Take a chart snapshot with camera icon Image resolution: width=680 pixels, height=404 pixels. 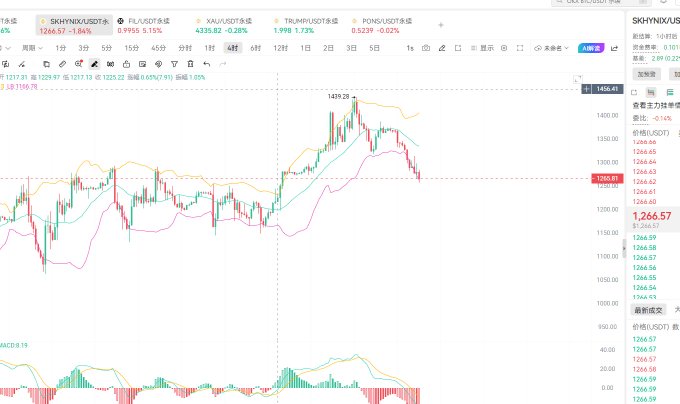pyautogui.click(x=426, y=48)
